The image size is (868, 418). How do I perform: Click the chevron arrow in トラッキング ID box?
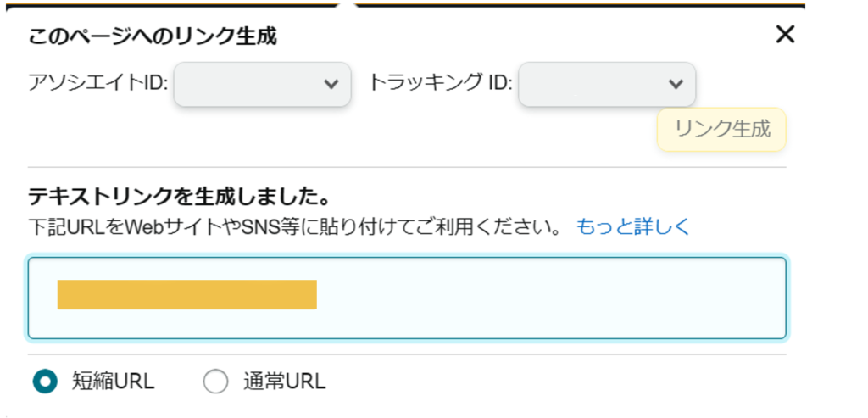tap(676, 84)
